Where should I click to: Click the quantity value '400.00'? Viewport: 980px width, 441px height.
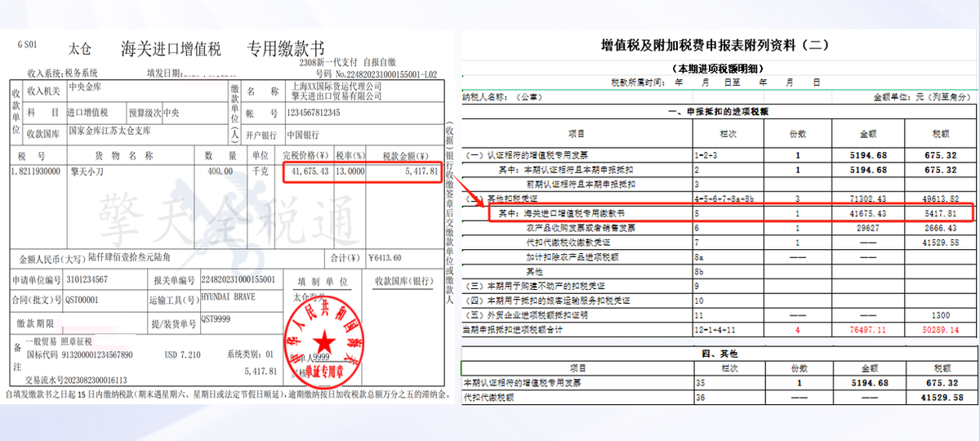220,172
